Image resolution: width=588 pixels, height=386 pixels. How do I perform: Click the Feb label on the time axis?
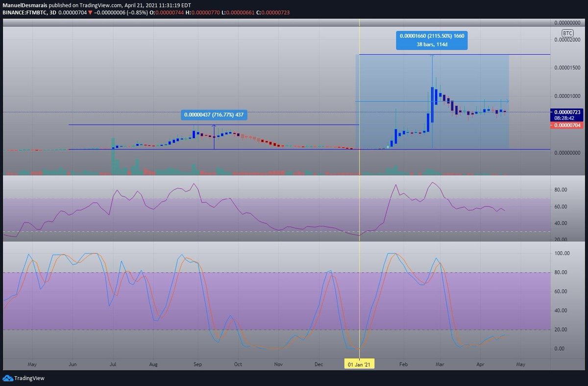403,365
